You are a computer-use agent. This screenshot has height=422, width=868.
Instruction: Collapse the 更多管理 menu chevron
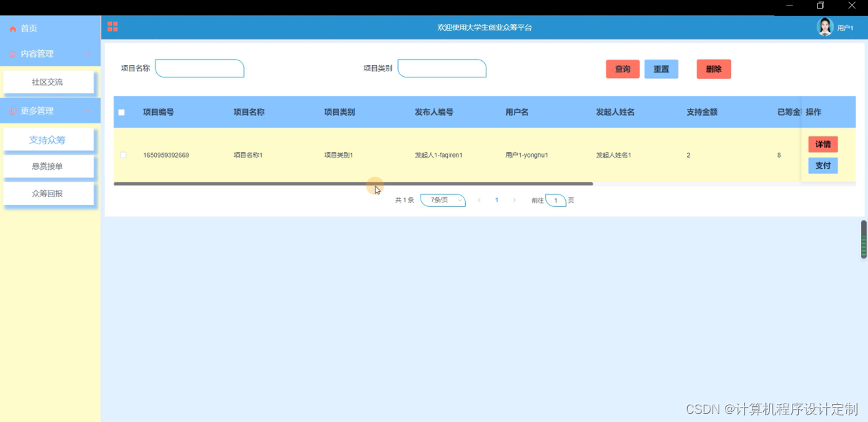[87, 111]
